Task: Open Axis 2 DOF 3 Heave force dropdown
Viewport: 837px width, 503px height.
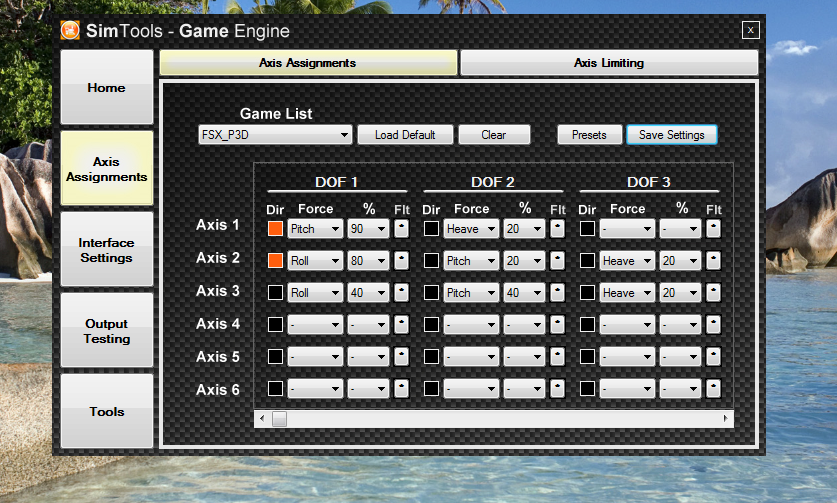Action: point(627,261)
